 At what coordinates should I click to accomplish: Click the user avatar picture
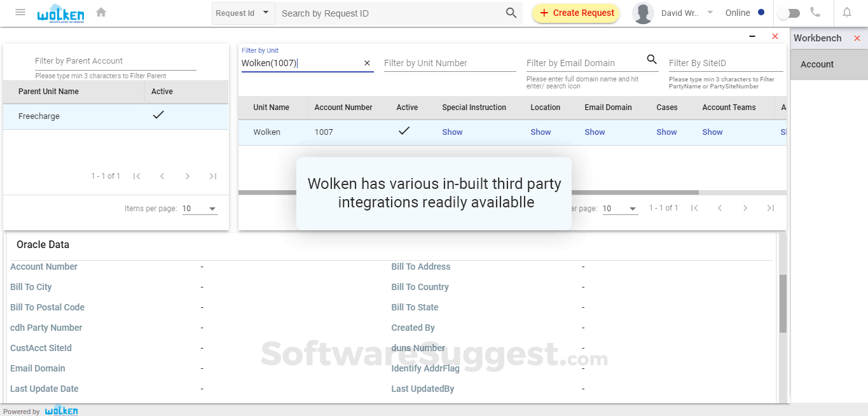tap(643, 13)
